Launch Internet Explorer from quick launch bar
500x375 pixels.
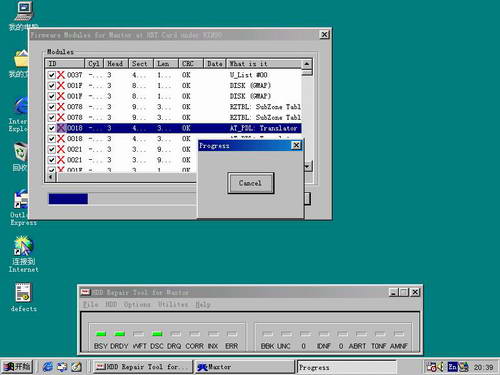click(47, 367)
